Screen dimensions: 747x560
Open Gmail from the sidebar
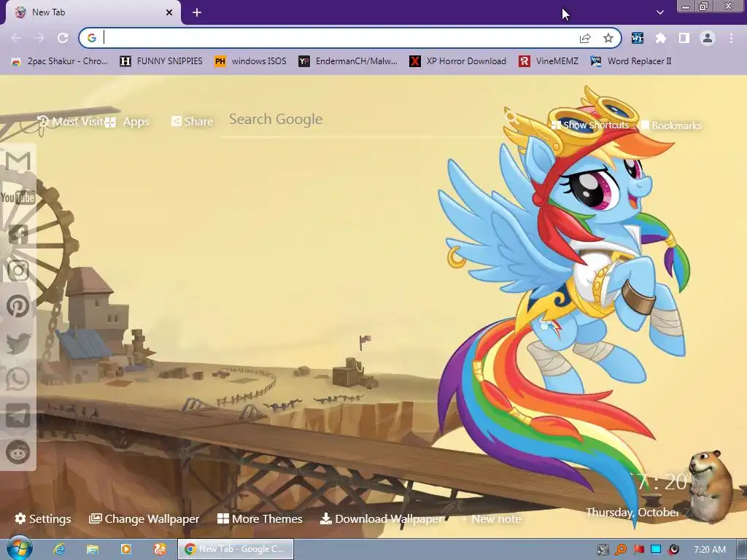point(18,162)
